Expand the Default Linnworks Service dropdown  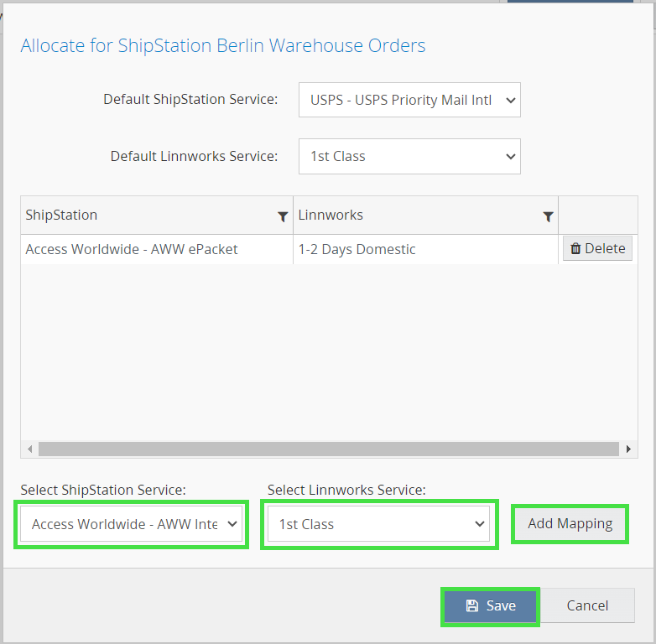(x=409, y=156)
